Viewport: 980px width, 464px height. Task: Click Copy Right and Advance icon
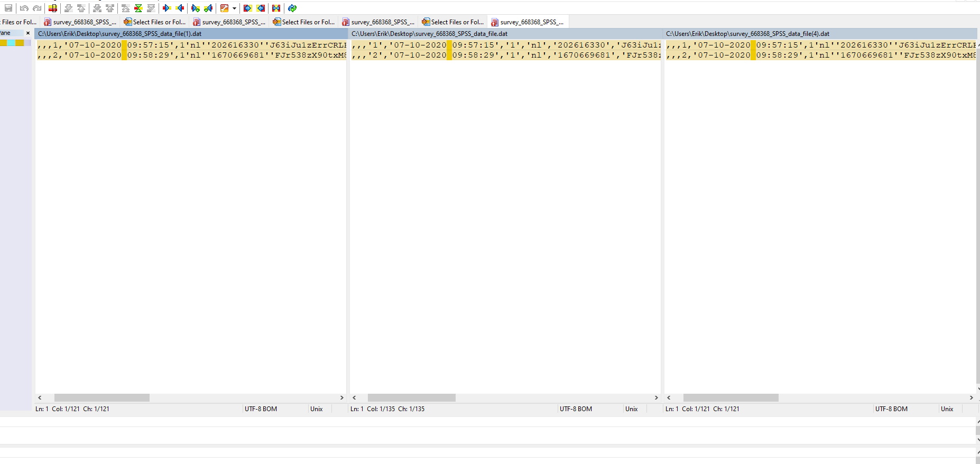click(196, 8)
